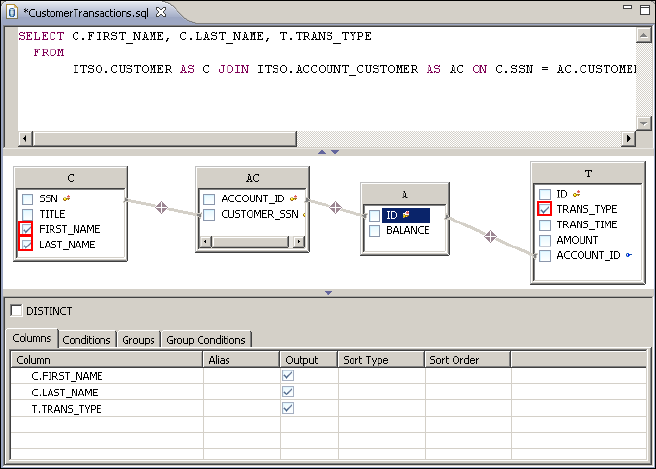The image size is (656, 469).
Task: Click primary key icon next to SSN
Action: point(66,198)
